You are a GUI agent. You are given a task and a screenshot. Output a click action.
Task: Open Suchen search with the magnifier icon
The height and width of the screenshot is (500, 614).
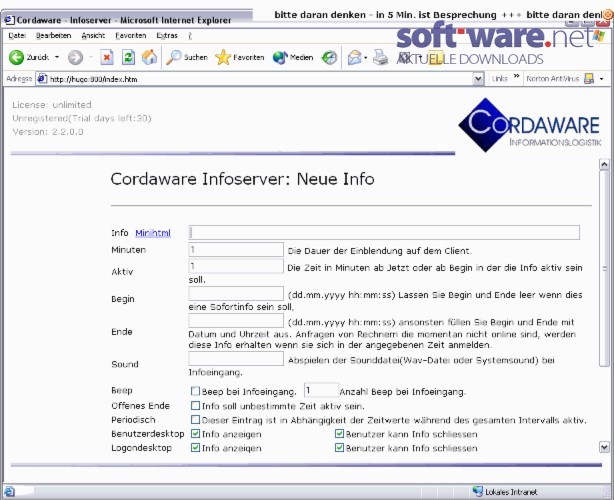point(187,58)
